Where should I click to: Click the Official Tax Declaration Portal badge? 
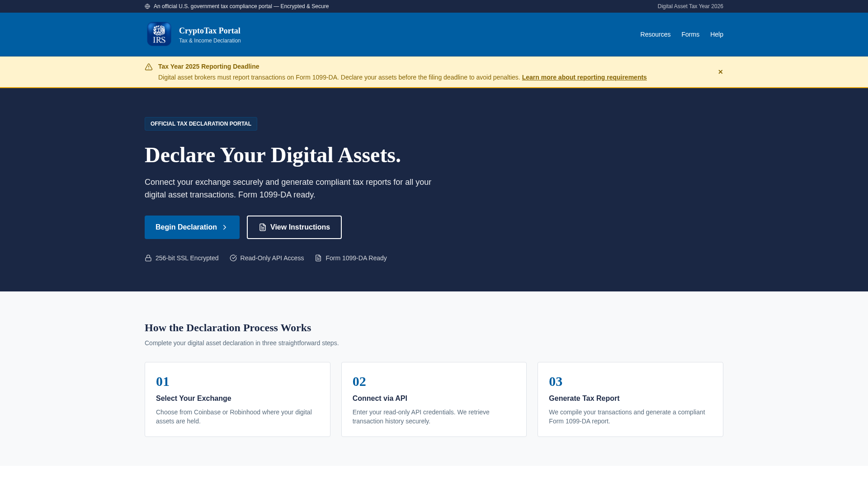201,124
